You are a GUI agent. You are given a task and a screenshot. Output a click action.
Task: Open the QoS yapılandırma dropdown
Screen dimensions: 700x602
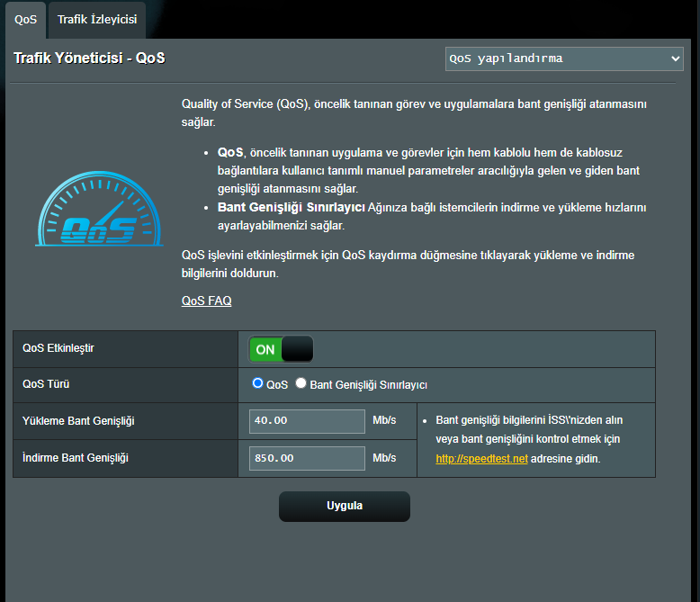pyautogui.click(x=564, y=58)
